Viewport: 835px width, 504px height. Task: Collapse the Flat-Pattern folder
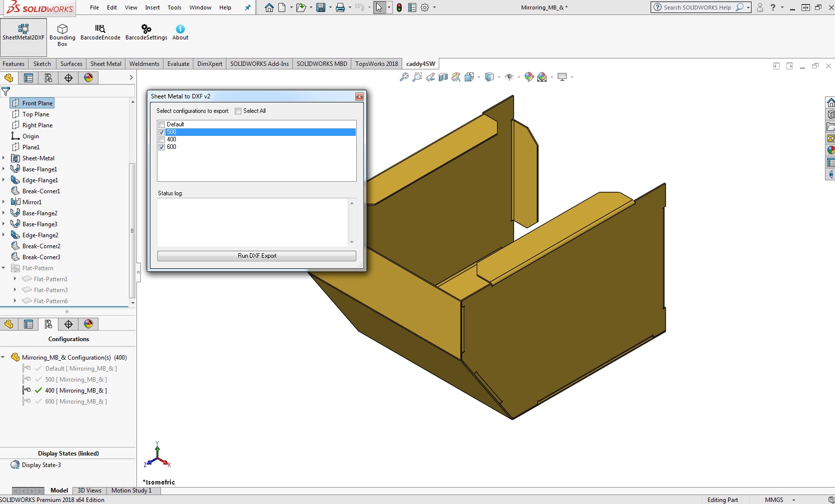click(x=3, y=268)
